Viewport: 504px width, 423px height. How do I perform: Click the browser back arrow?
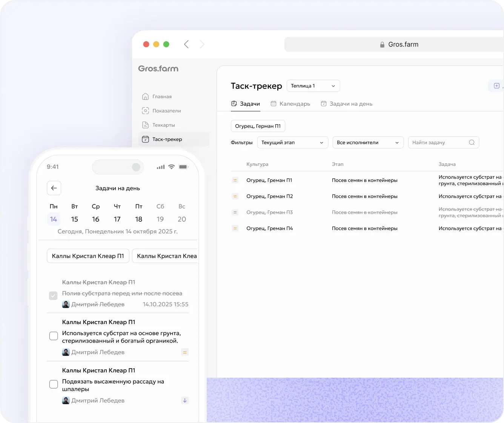point(186,44)
